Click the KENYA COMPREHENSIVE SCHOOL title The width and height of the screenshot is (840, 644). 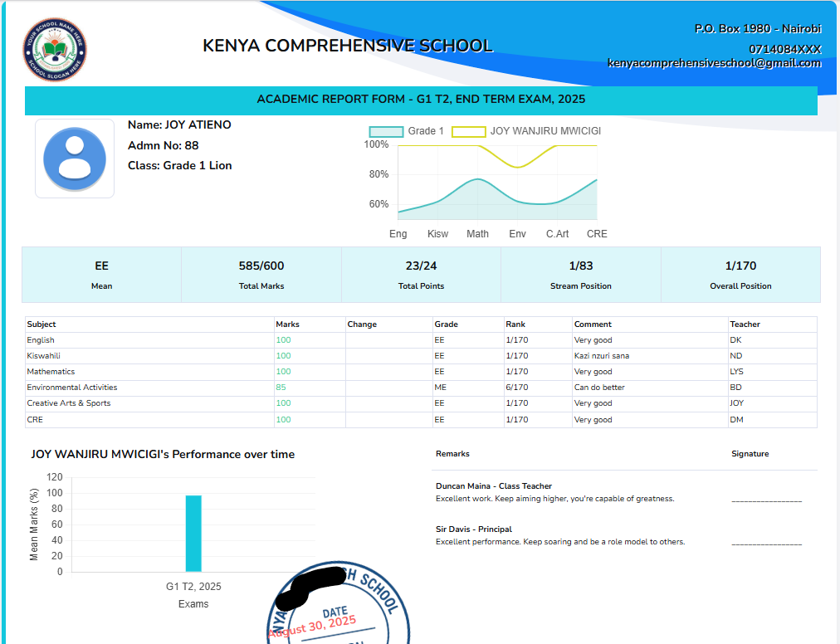(347, 46)
